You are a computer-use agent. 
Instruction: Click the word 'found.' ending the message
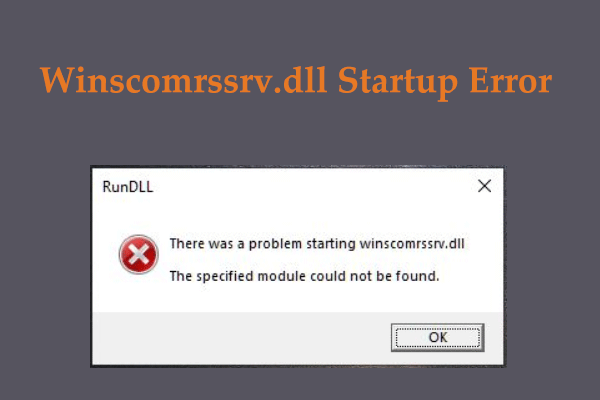[417, 276]
